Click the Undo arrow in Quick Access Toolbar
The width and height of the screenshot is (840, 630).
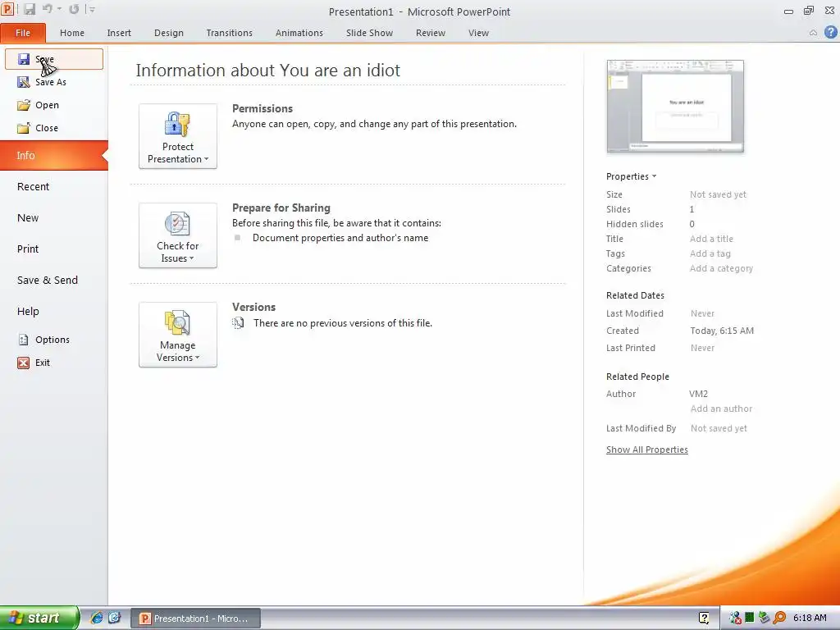[x=48, y=9]
